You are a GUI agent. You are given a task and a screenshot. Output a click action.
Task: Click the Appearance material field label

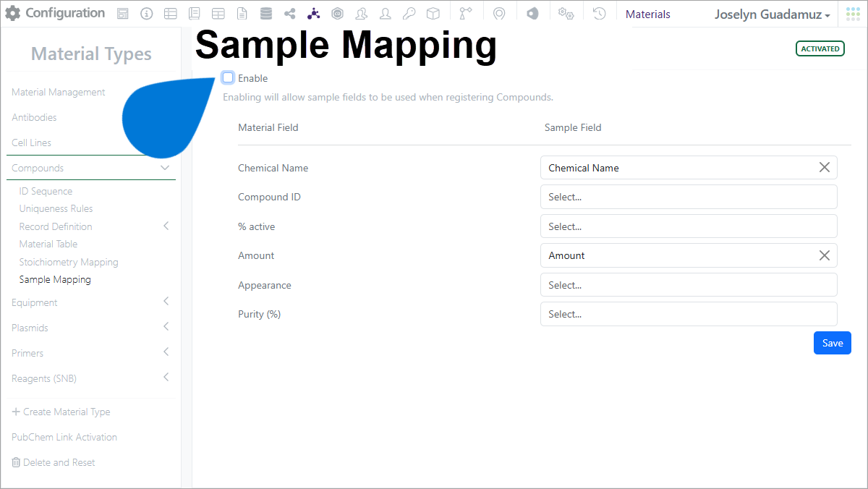click(265, 285)
